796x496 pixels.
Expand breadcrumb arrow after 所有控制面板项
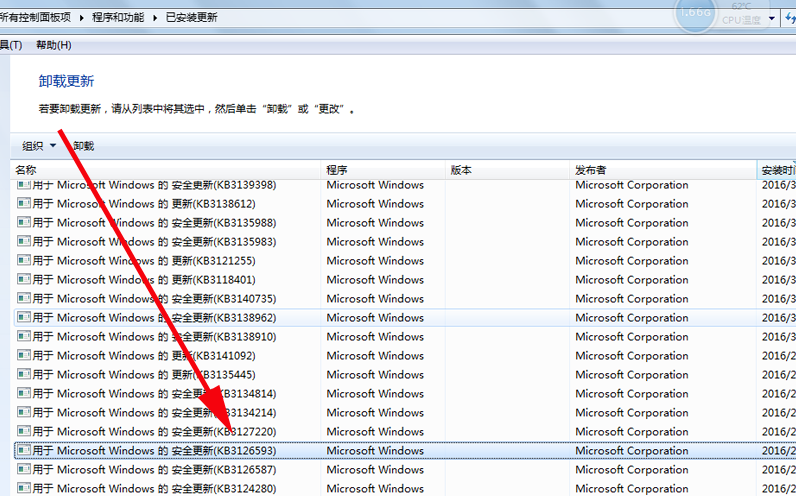click(x=81, y=18)
